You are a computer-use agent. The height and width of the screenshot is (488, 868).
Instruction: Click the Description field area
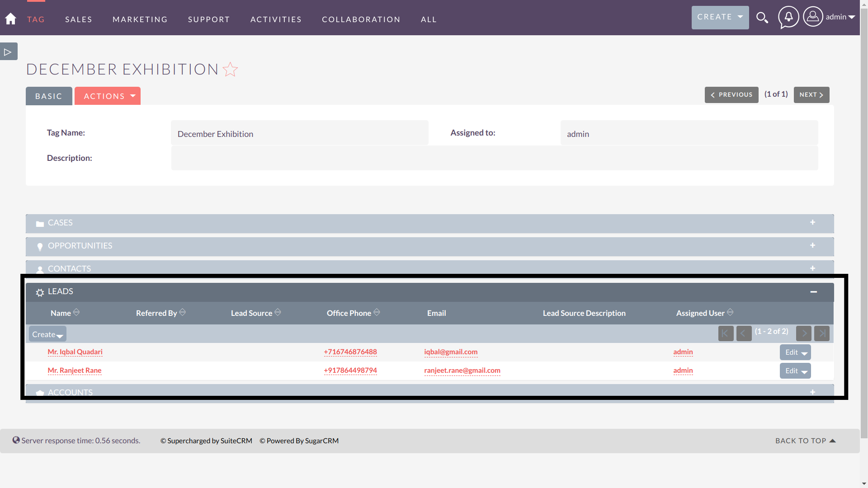coord(495,158)
